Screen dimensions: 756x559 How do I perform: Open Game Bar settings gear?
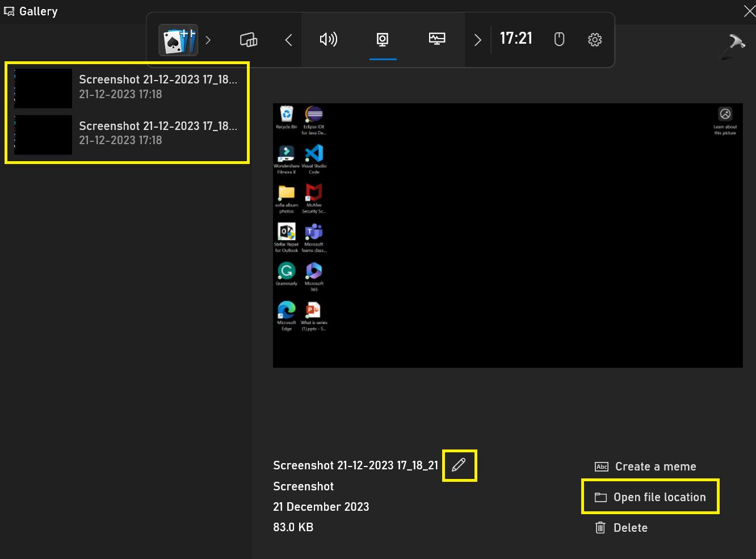tap(594, 40)
